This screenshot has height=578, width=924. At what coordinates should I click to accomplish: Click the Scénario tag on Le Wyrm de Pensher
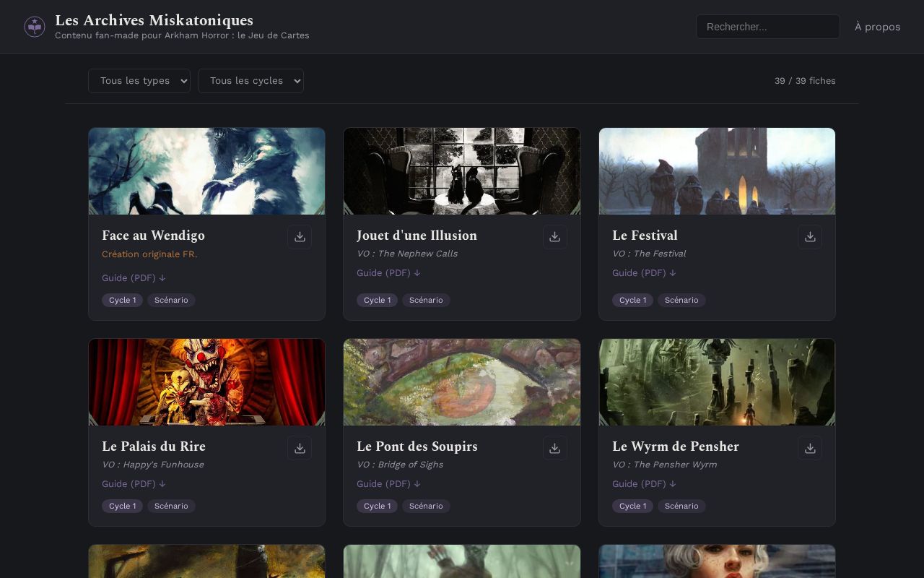click(681, 506)
